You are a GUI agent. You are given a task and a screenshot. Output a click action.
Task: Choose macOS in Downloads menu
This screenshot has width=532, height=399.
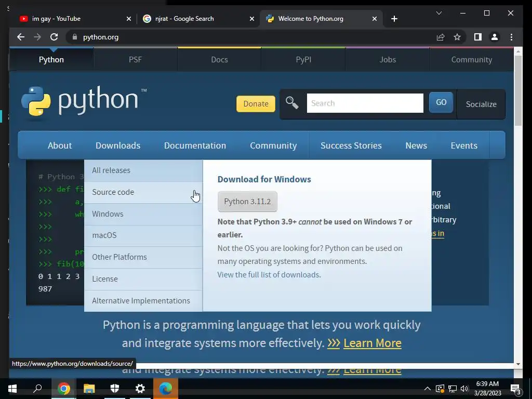pos(143,235)
